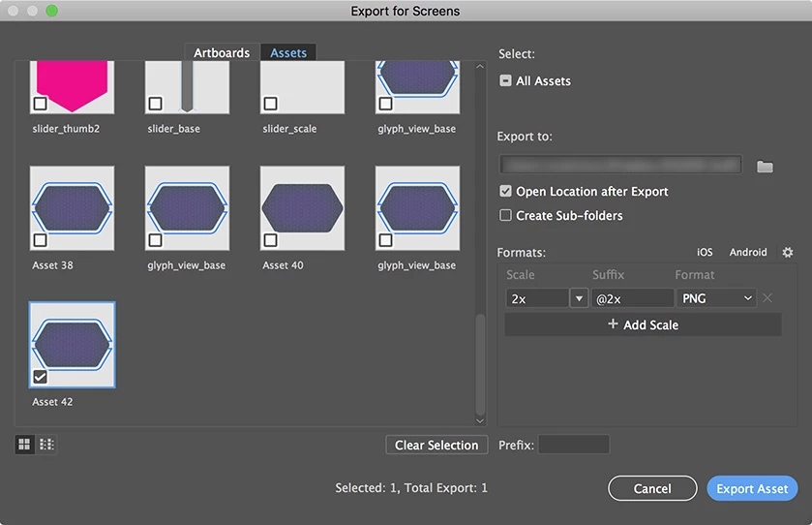Enable Create Sub-folders option

[505, 215]
